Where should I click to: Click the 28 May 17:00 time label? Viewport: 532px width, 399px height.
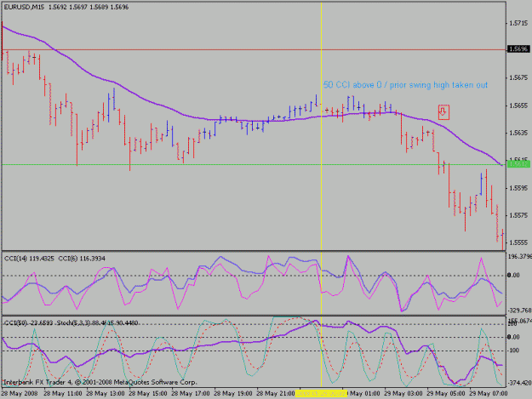pos(191,394)
